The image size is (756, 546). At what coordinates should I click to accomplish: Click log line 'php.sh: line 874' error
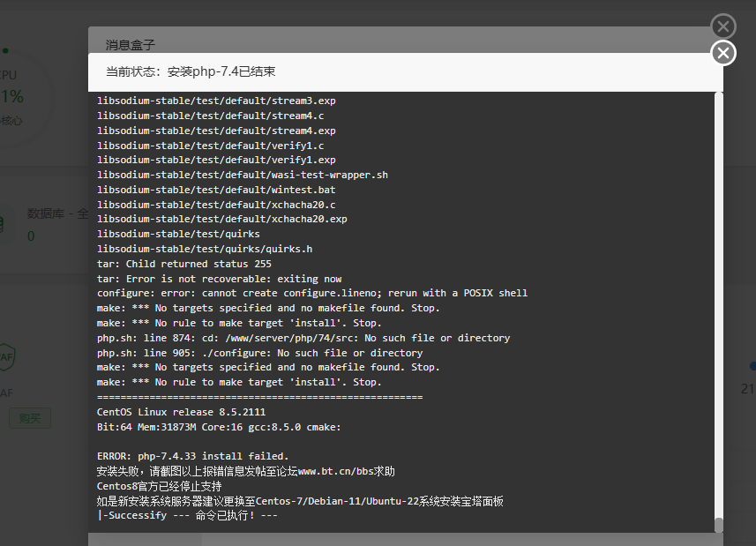[x=303, y=338]
